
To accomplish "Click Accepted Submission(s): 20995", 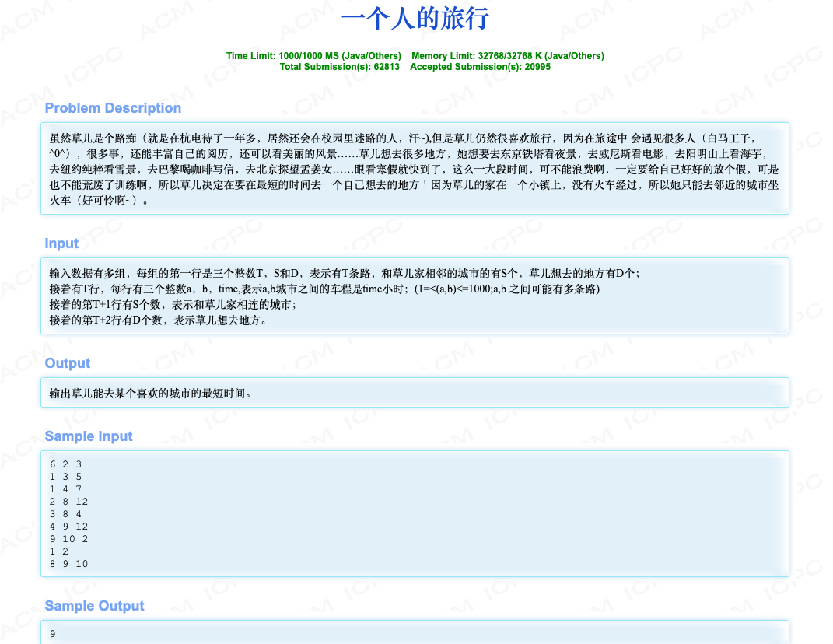I will [480, 67].
